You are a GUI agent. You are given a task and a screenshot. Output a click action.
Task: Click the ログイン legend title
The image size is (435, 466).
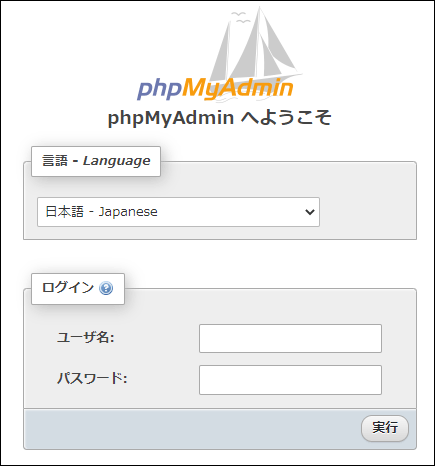[68, 288]
